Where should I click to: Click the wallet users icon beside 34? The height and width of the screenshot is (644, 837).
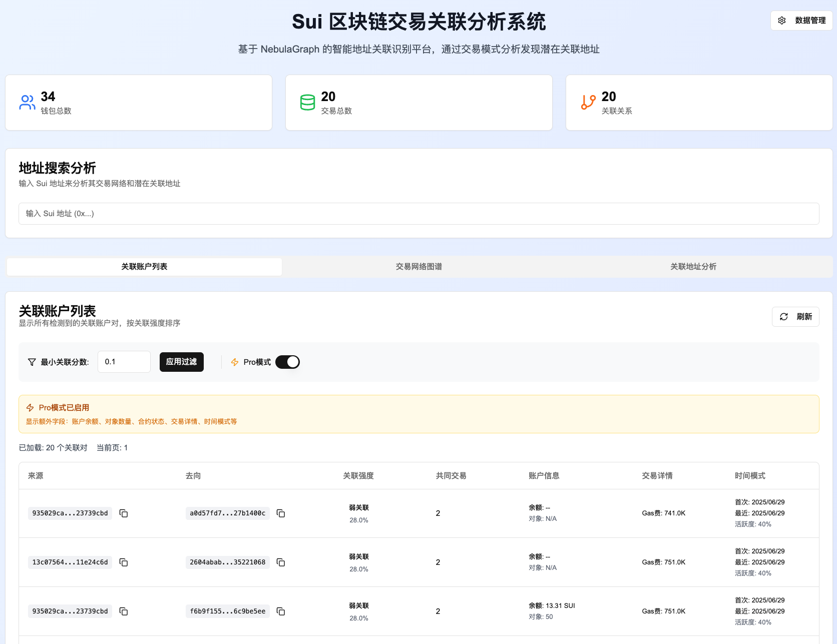click(x=27, y=103)
